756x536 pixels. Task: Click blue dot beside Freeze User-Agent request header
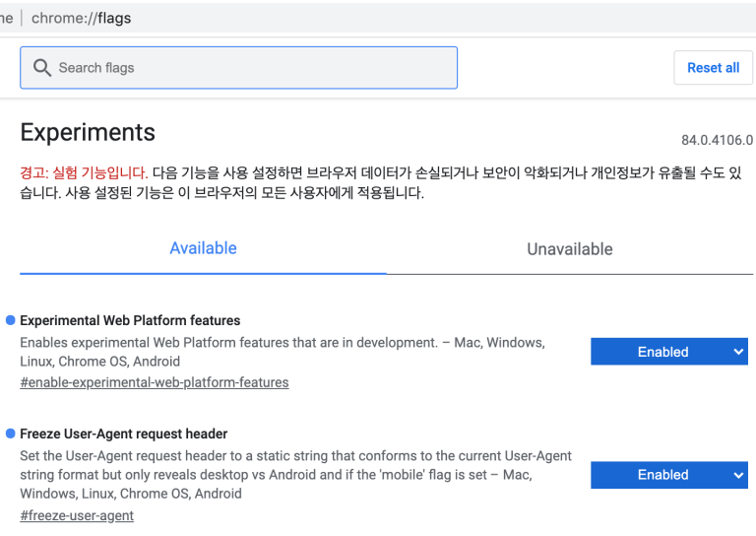click(11, 434)
